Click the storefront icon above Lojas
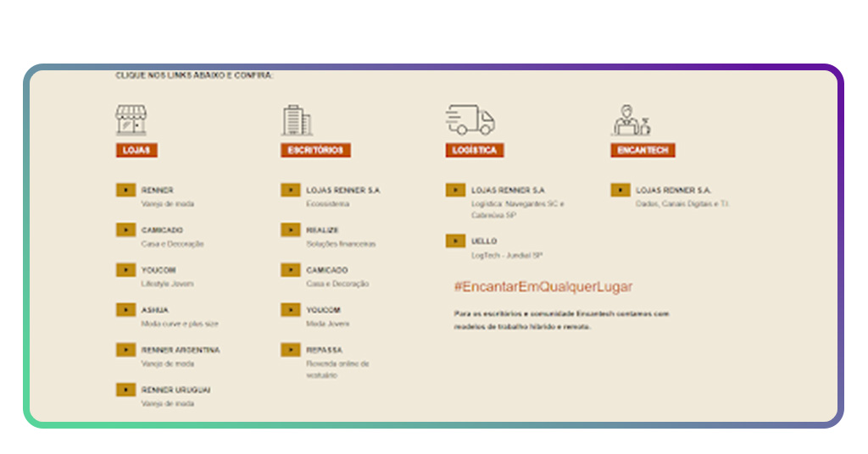 tap(131, 119)
